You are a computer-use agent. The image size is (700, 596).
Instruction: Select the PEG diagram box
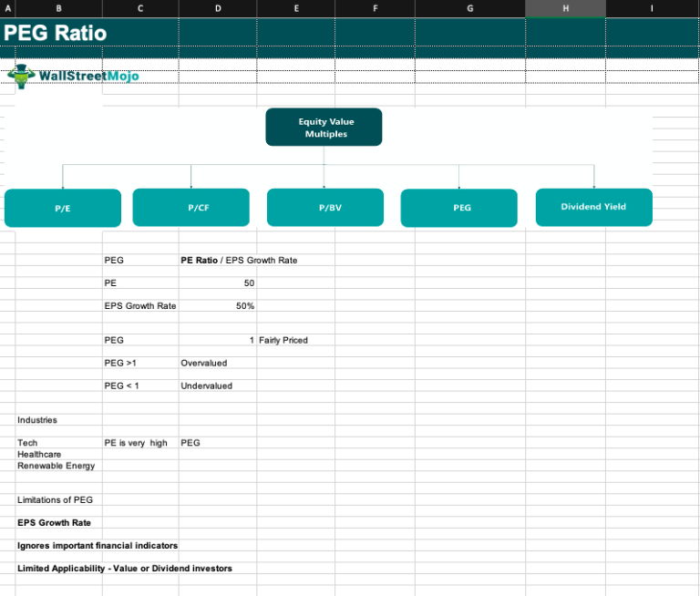click(459, 208)
